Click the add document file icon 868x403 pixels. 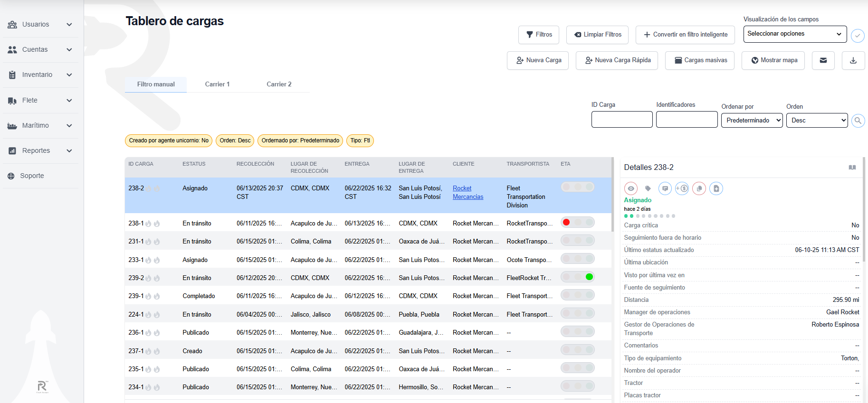[x=716, y=188]
